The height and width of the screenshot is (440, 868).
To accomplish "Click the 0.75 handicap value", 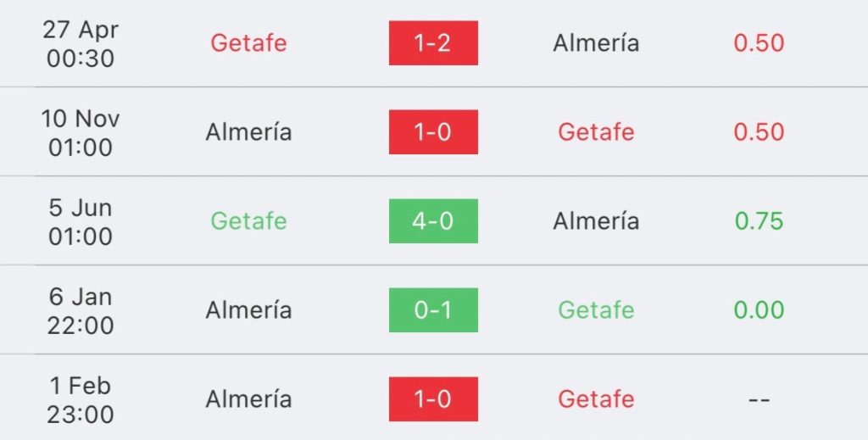I will pyautogui.click(x=759, y=220).
